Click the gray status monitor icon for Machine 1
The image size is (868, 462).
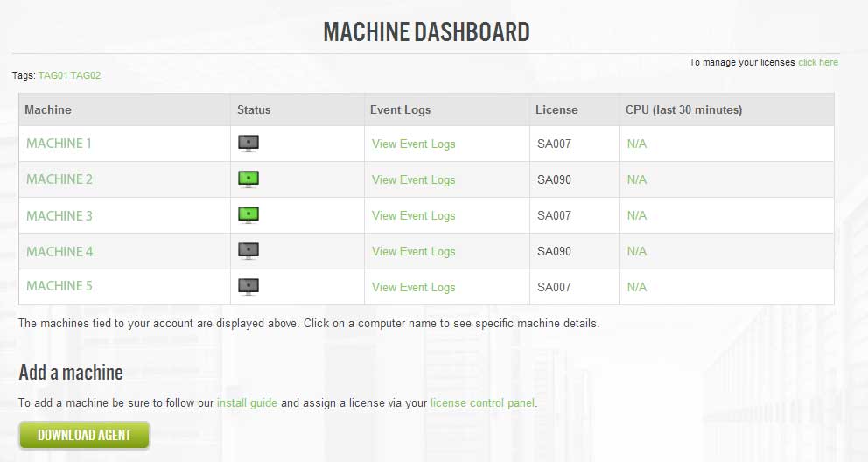coord(248,143)
